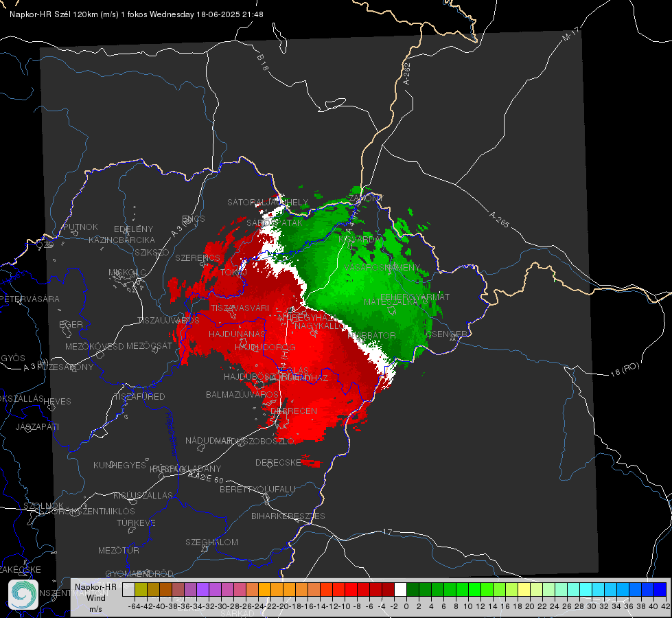Screen dimensions: 672x618
Task: Select the BALMAZUJVAROS town label
Action: click(242, 394)
